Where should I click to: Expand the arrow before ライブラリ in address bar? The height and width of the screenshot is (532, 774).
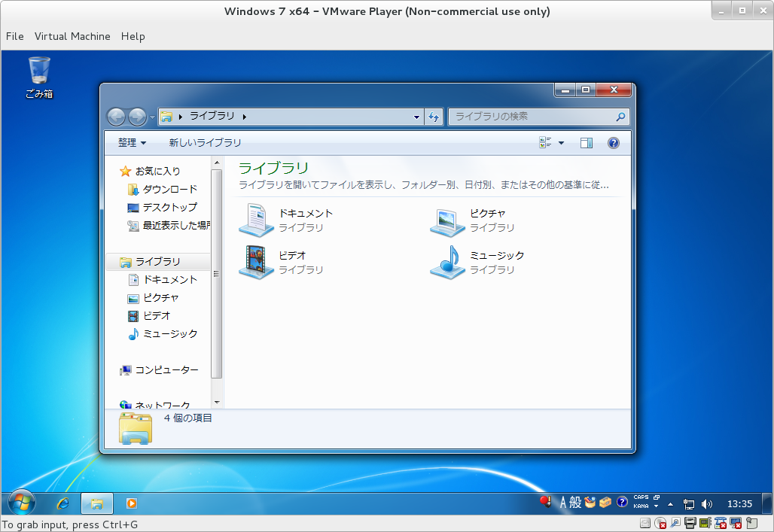pyautogui.click(x=181, y=117)
